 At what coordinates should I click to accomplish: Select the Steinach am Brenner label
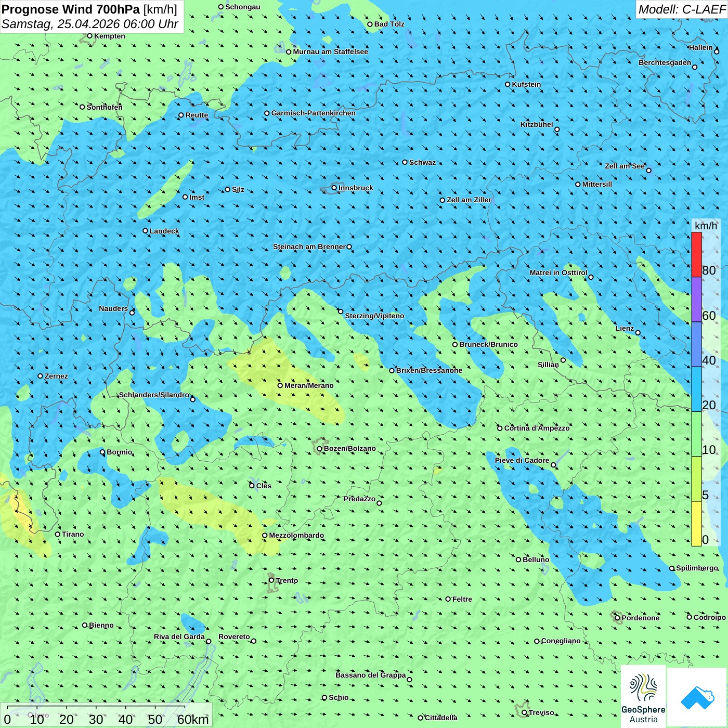(309, 246)
